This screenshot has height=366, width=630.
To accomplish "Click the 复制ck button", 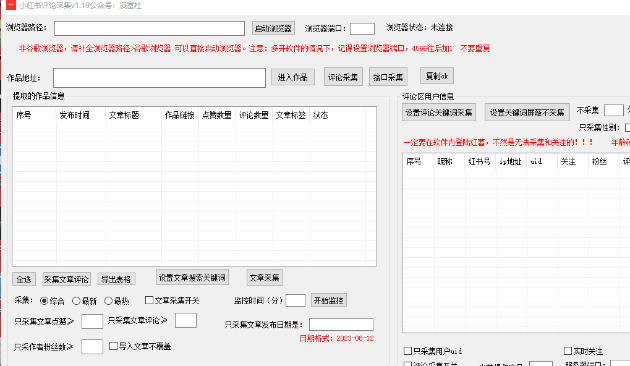I will pos(437,76).
